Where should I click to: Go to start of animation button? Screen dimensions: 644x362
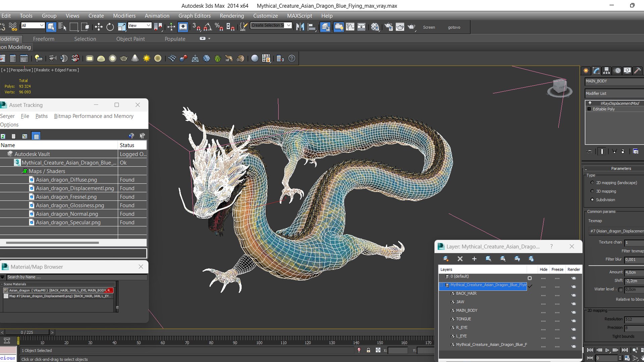(x=590, y=350)
